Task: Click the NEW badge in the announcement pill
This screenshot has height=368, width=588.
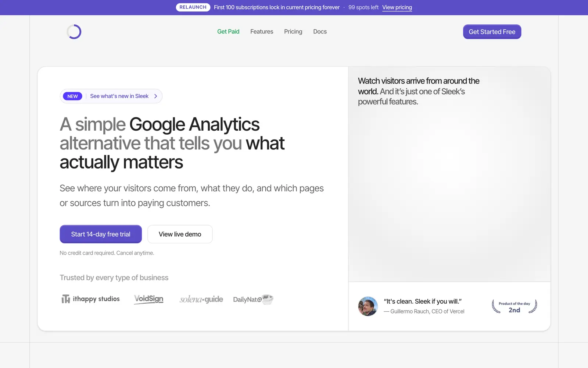Action: (x=72, y=96)
